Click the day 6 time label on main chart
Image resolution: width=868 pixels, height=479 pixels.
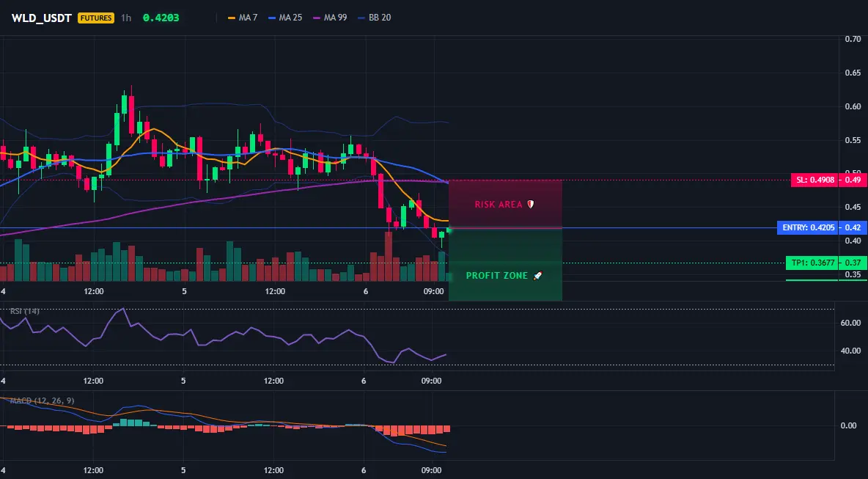click(366, 291)
